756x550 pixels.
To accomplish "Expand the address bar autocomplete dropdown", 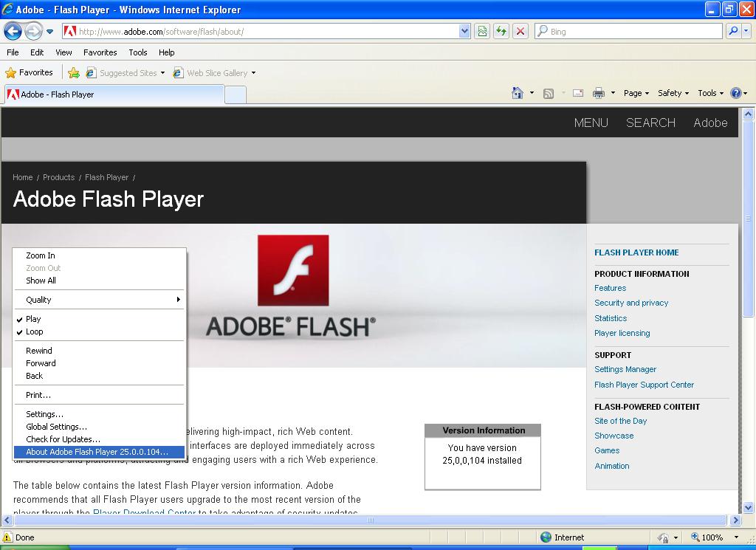I will 464,31.
